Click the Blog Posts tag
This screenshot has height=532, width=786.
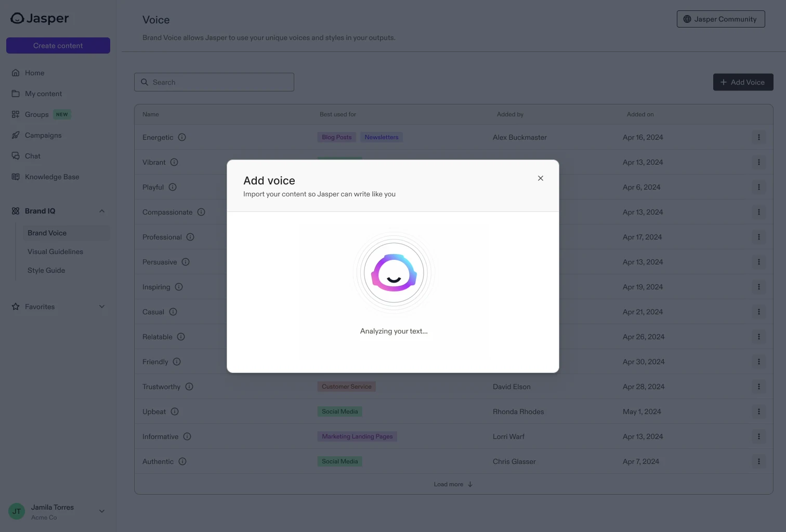pyautogui.click(x=337, y=137)
